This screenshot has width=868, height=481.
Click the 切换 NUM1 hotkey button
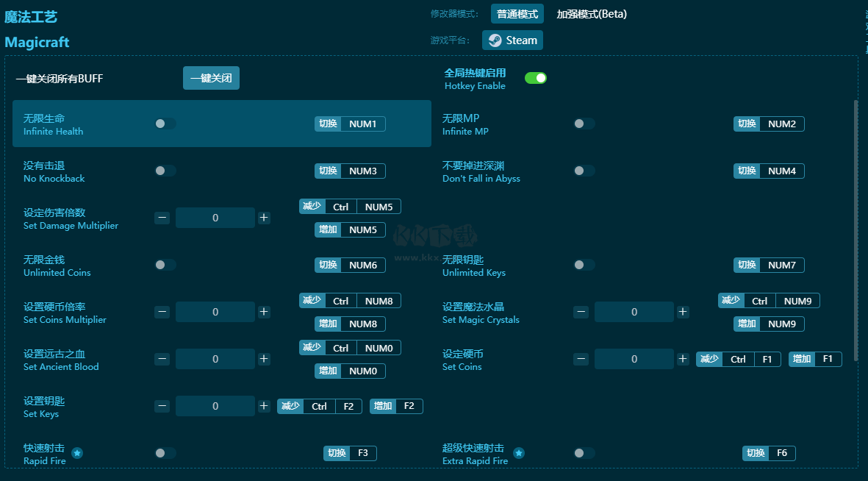[x=350, y=124]
